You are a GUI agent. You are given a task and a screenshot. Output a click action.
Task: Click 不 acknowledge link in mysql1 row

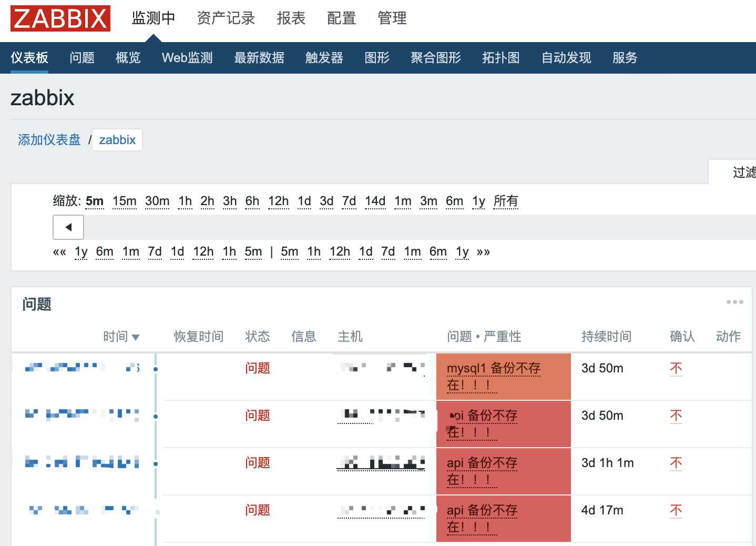coord(676,368)
